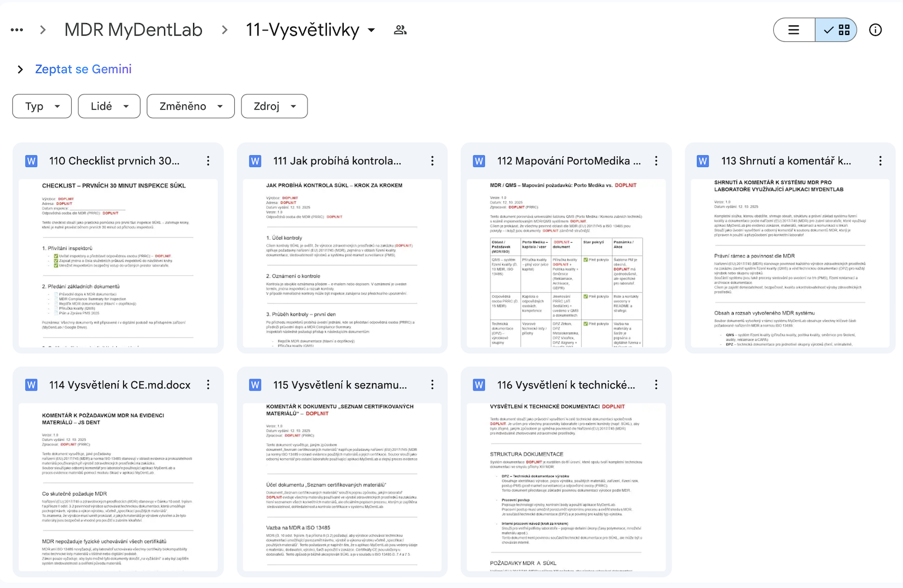Expand the Gemini section chevron
The image size is (903, 588).
tap(20, 69)
